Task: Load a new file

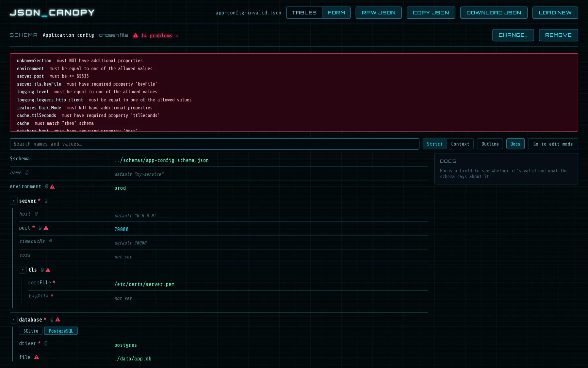Action: [x=555, y=13]
